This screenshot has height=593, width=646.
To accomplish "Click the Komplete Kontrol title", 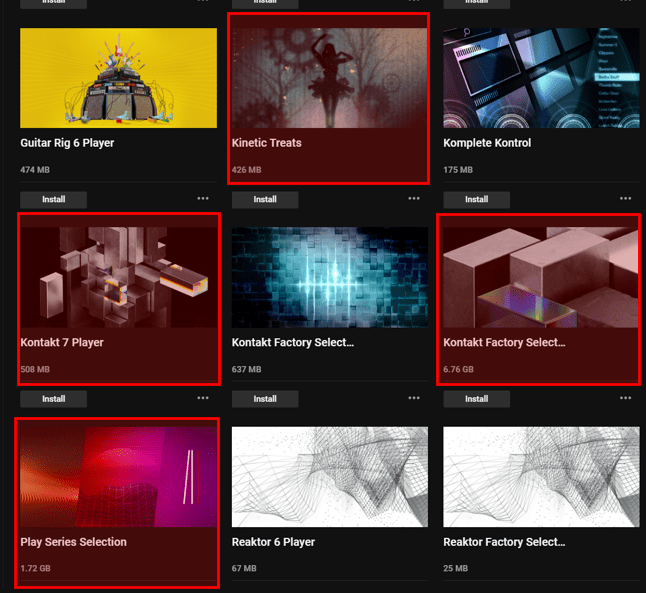I will 487,143.
